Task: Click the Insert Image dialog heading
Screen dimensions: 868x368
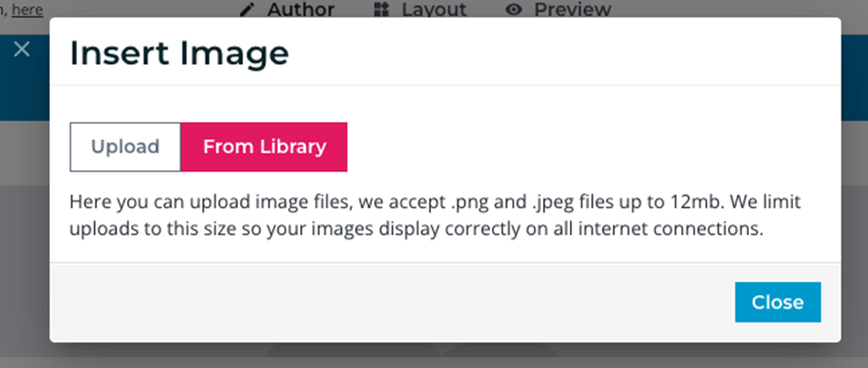Action: (x=179, y=54)
